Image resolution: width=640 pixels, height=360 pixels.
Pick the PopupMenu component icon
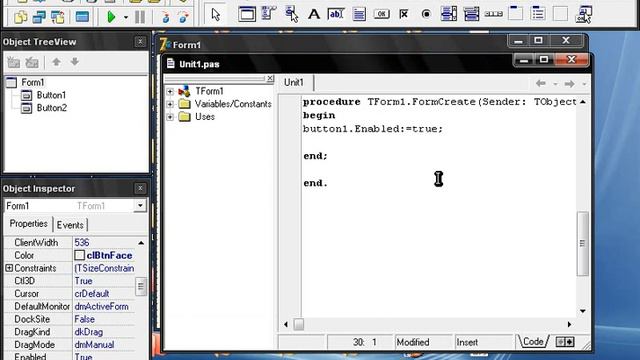click(291, 14)
